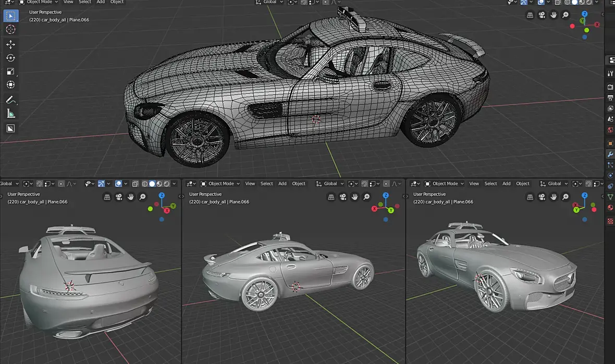Open Output properties printer tab

click(x=610, y=98)
